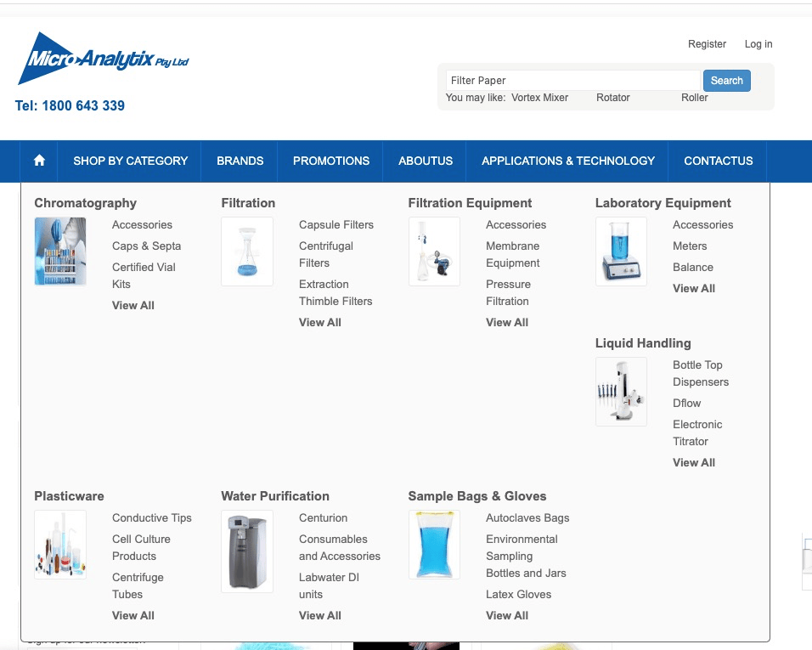This screenshot has width=812, height=650.
Task: Open Chromatography Accessories
Action: coord(142,225)
